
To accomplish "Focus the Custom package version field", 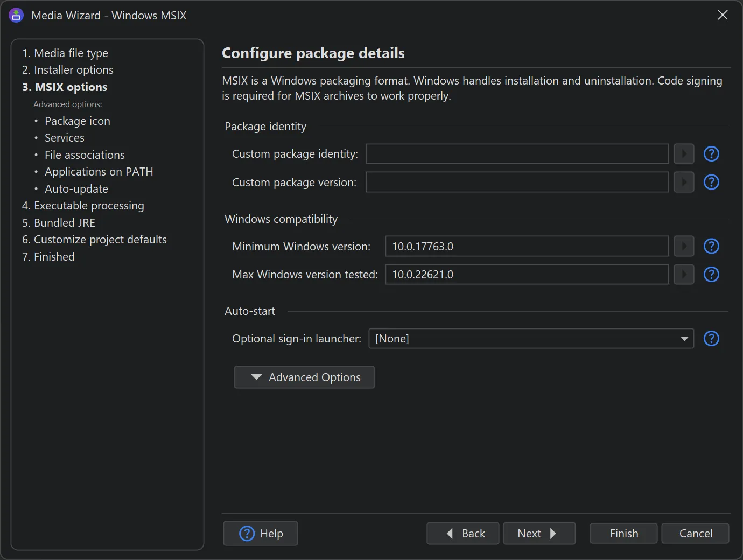I will tap(517, 182).
